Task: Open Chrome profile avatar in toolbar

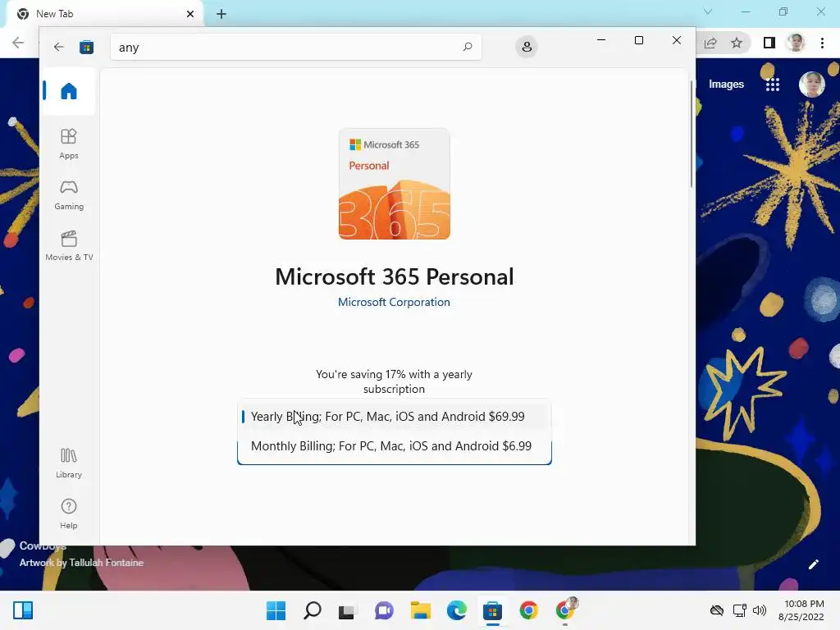Action: click(796, 43)
